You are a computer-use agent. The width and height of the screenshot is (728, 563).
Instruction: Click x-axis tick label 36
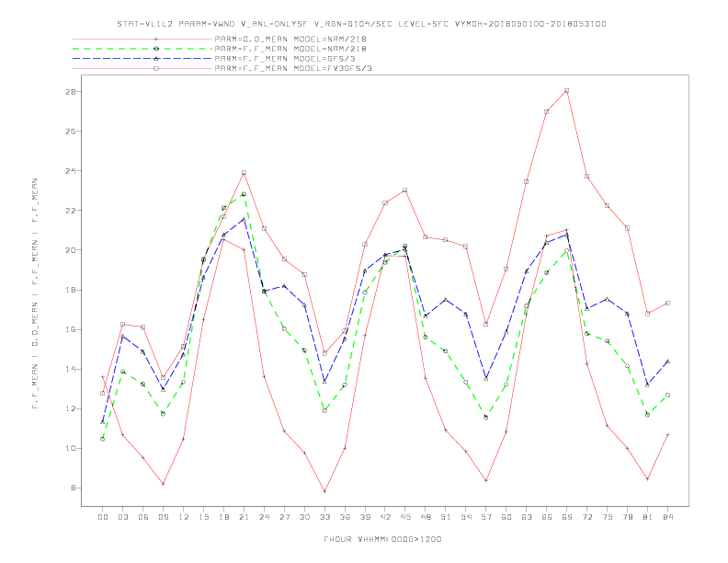tap(345, 517)
